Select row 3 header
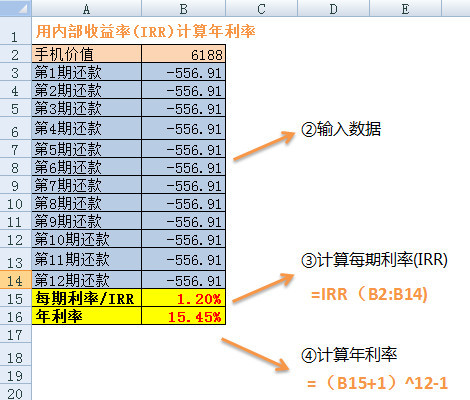 16,72
